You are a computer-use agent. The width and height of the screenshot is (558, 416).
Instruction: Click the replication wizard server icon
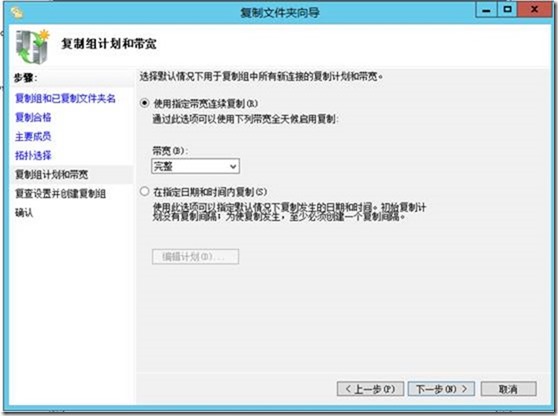click(x=32, y=47)
